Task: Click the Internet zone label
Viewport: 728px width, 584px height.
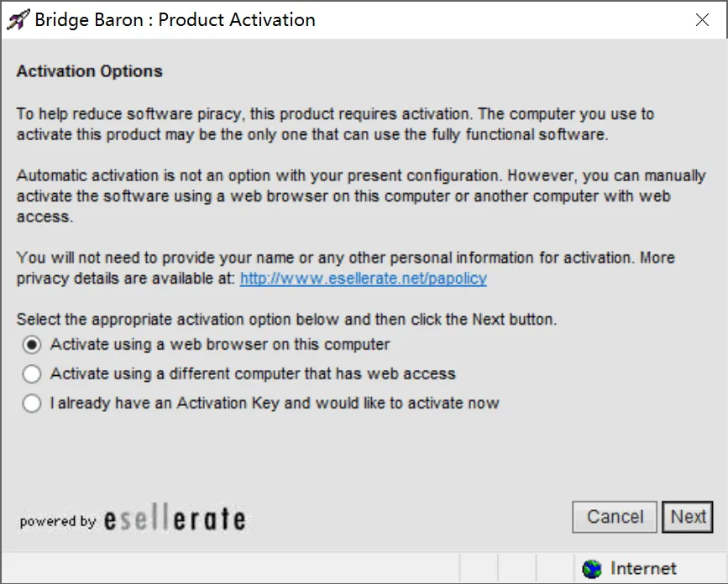Action: pos(643,568)
